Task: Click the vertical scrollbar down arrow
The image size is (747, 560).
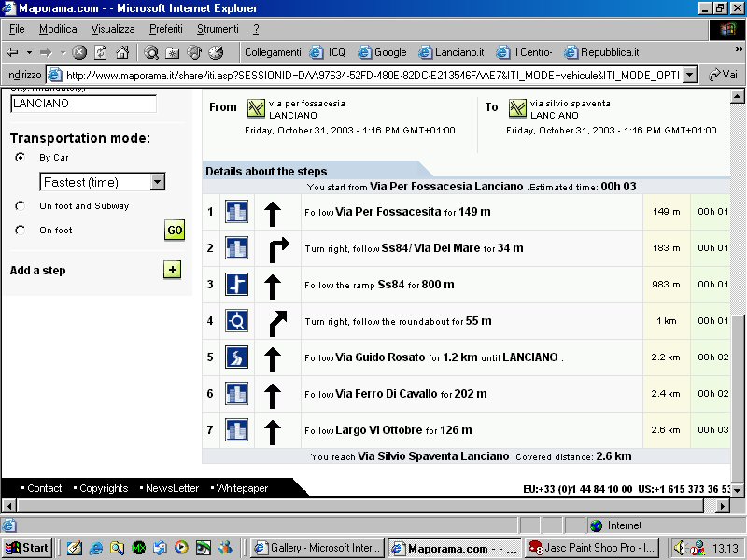Action: 737,489
